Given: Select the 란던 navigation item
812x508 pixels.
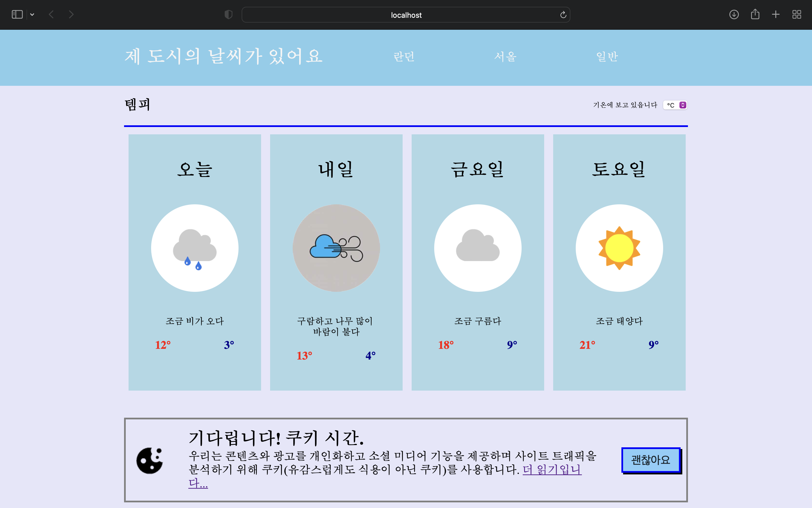Looking at the screenshot, I should click(x=404, y=56).
